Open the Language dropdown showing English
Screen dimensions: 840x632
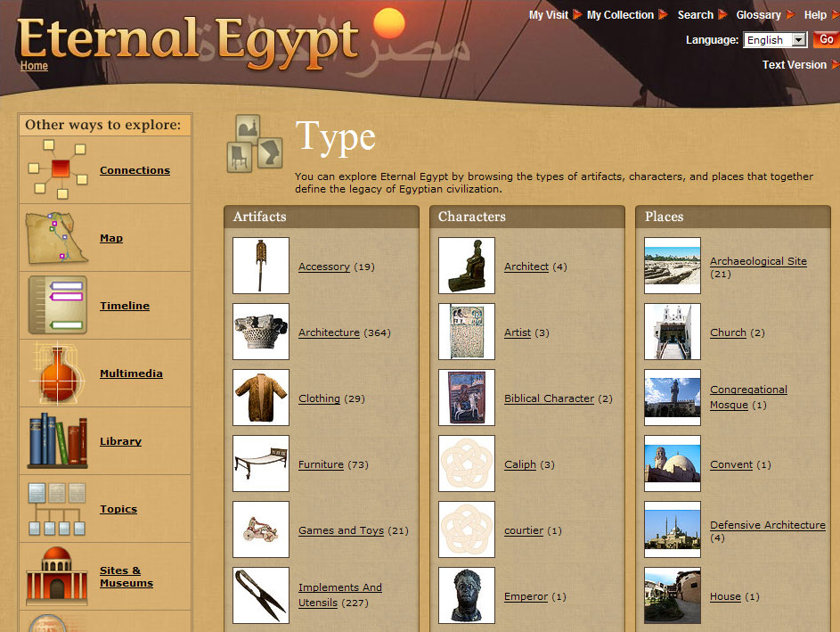774,40
